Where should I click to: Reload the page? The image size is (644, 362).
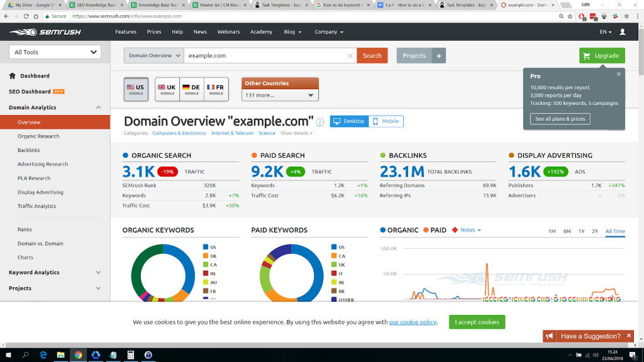pos(26,16)
